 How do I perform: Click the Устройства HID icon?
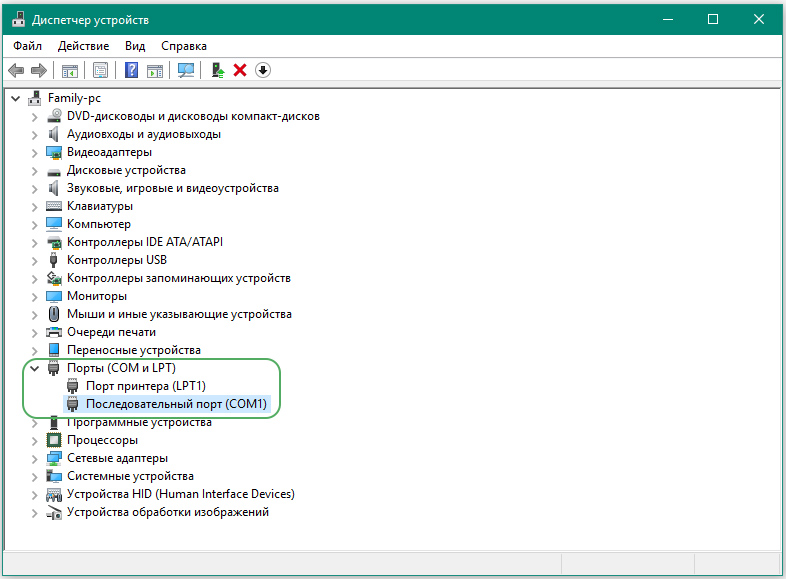(54, 494)
